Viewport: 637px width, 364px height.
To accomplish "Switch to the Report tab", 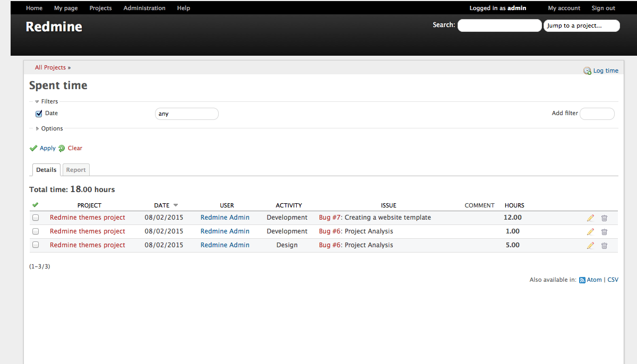I will tap(76, 170).
